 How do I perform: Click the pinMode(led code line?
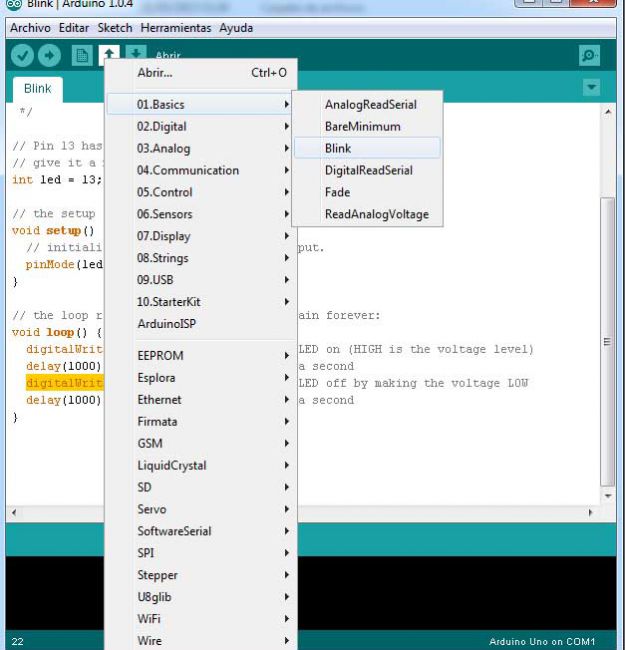coord(64,264)
